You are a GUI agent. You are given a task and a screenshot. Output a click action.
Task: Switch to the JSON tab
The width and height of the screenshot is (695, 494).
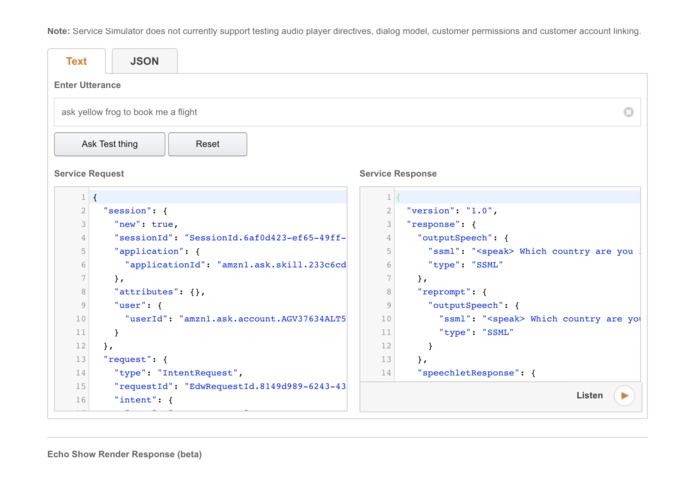pyautogui.click(x=144, y=61)
